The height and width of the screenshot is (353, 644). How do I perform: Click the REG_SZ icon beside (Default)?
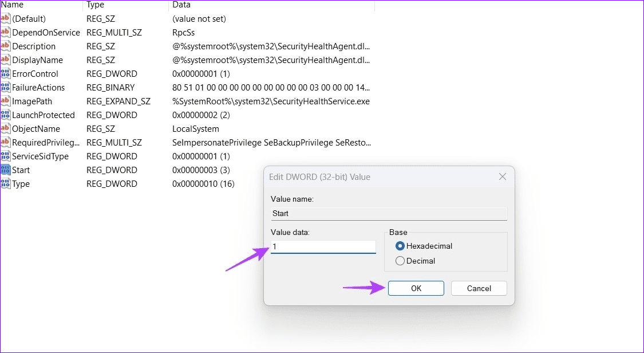(6, 18)
